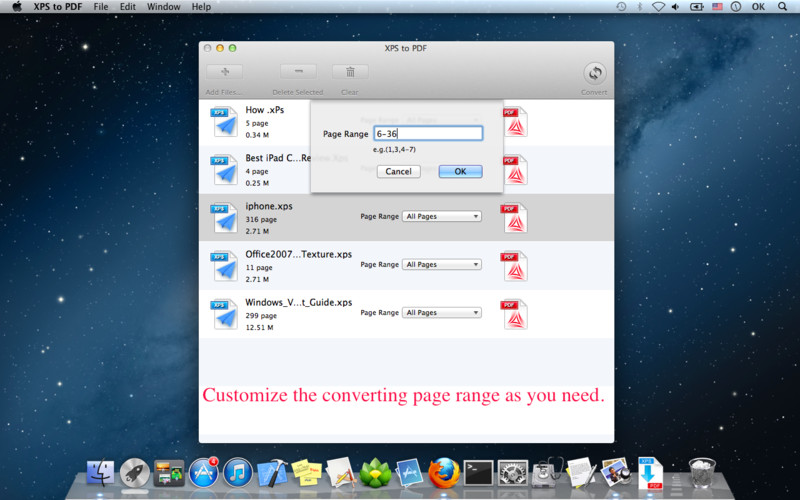
Task: Click the Clear trash can toolbar button
Action: [350, 72]
